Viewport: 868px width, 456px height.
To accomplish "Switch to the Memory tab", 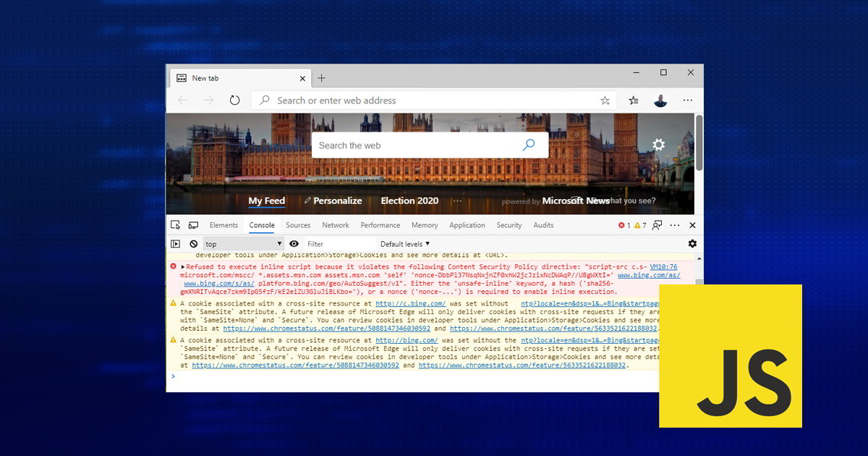I will pyautogui.click(x=425, y=225).
